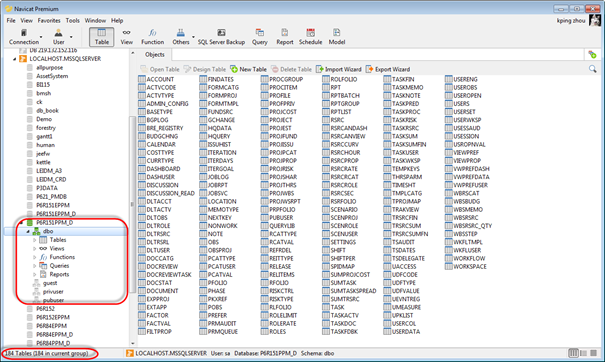605x362 pixels.
Task: Launch the Export Wizard
Action: tap(388, 69)
